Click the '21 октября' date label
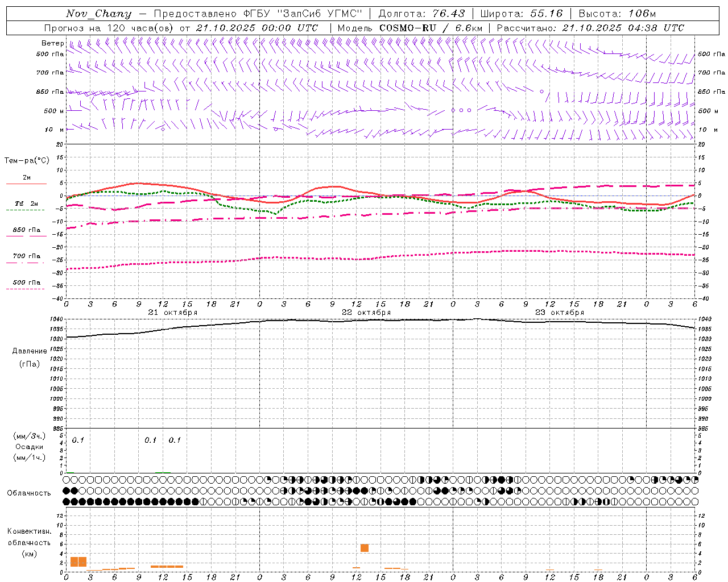728x582 pixels. (173, 313)
